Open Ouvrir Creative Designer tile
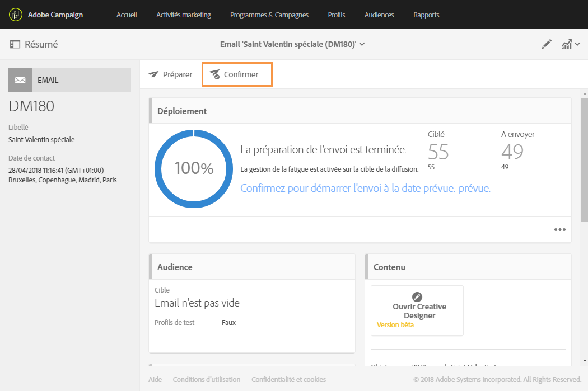Image resolution: width=588 pixels, height=391 pixels. [x=417, y=310]
